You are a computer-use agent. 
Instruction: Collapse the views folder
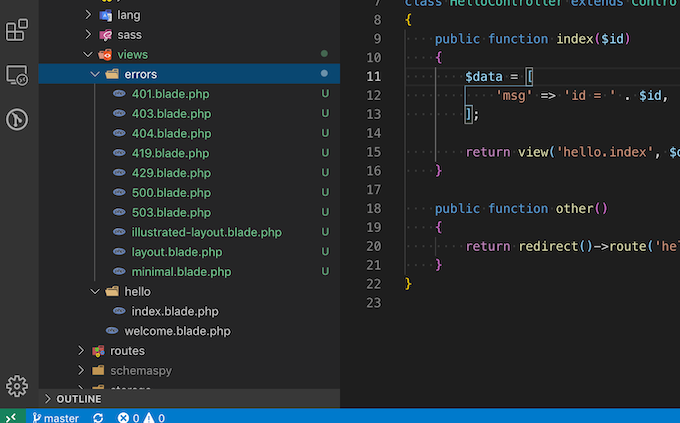pos(88,54)
